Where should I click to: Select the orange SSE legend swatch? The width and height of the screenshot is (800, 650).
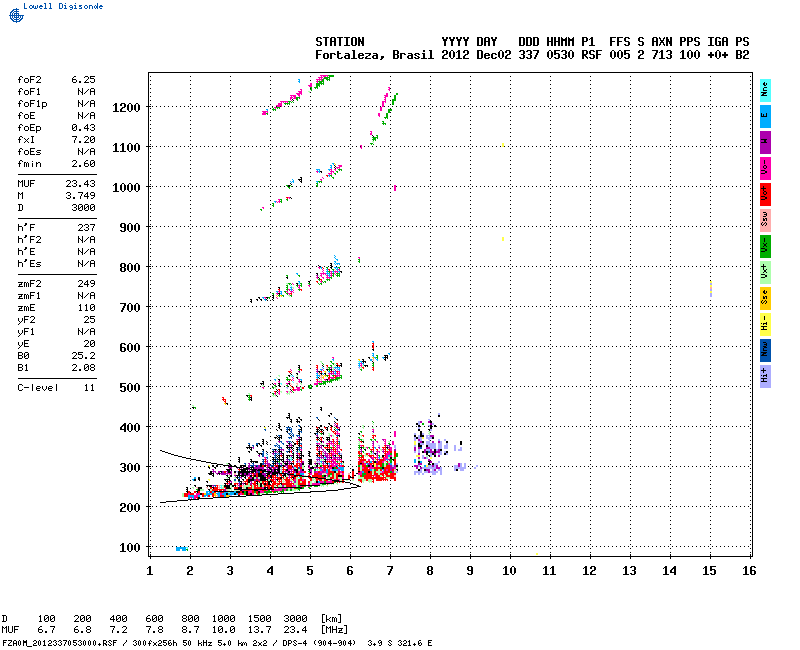click(x=765, y=298)
